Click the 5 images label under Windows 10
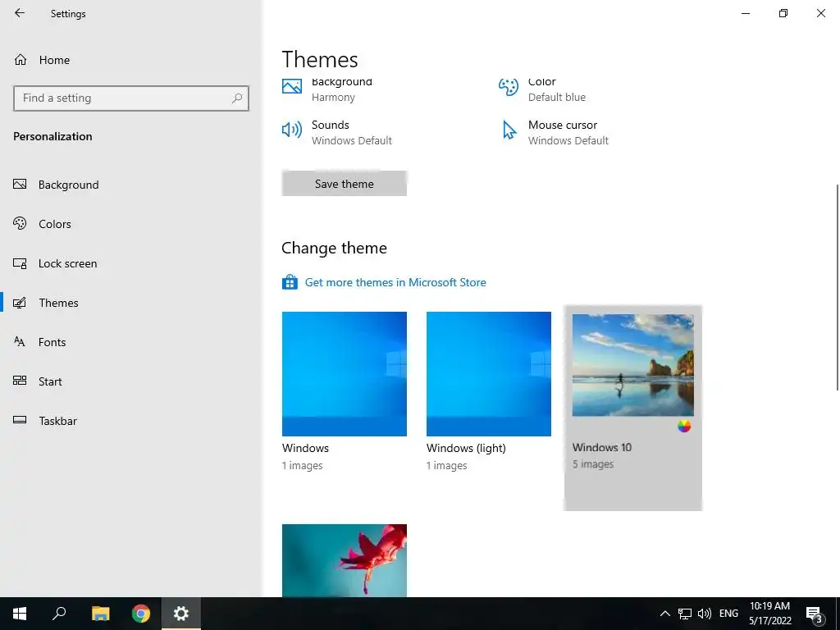Screen dimensions: 840x630 tap(592, 464)
